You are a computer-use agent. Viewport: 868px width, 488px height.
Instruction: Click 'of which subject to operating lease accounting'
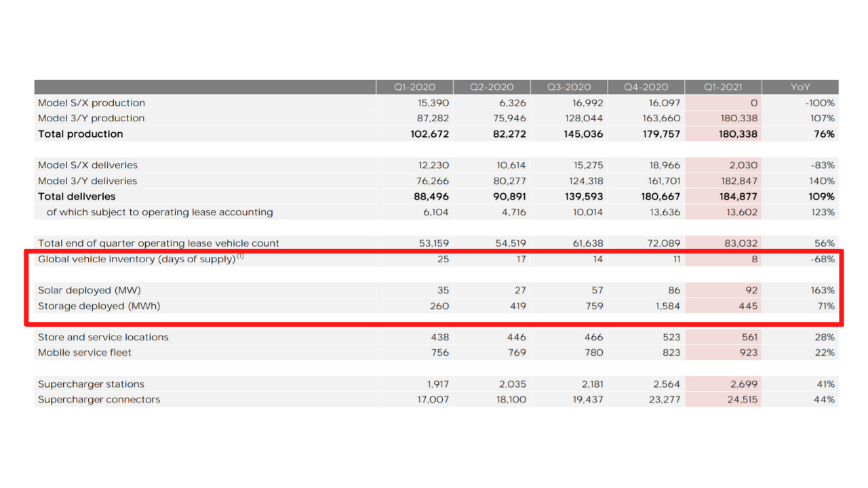[x=159, y=212]
